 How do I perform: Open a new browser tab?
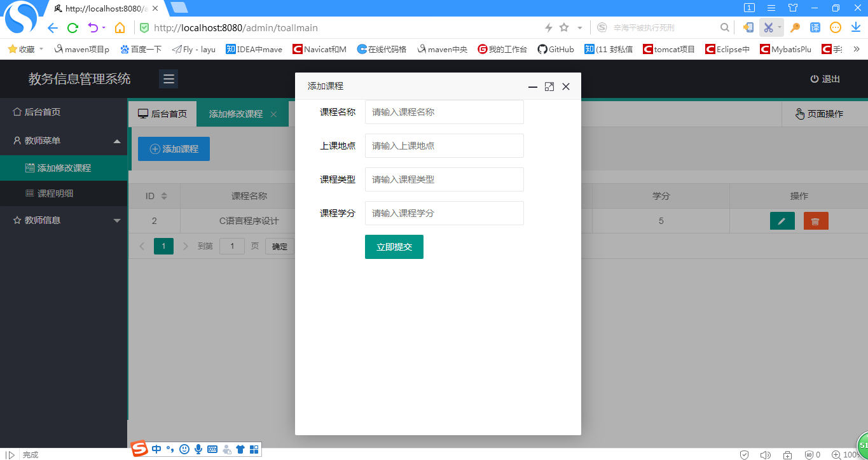coord(179,8)
